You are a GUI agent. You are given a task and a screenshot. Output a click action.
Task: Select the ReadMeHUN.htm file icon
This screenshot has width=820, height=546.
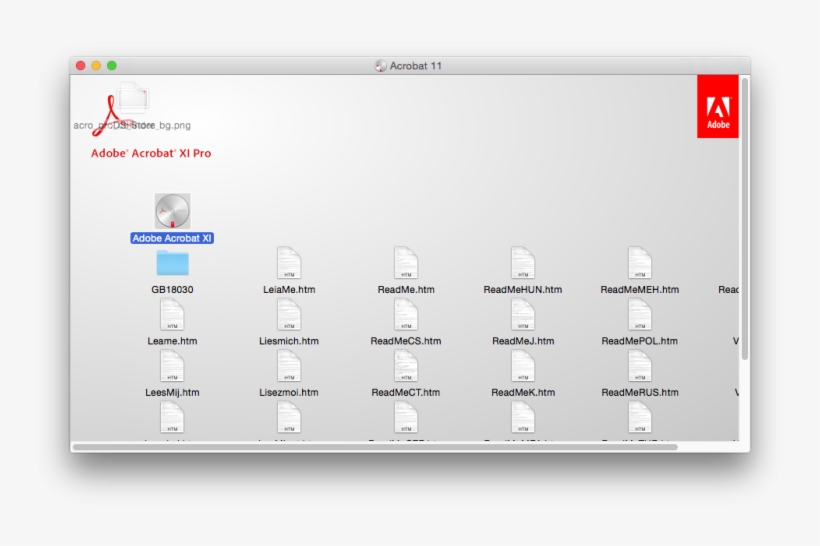[x=523, y=263]
